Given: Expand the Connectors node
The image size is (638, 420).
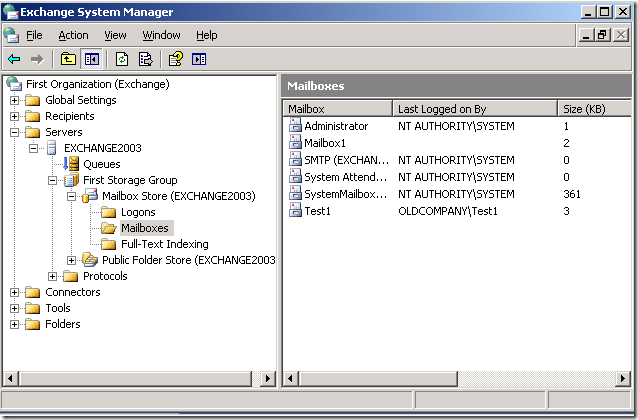Looking at the screenshot, I should coord(14,292).
